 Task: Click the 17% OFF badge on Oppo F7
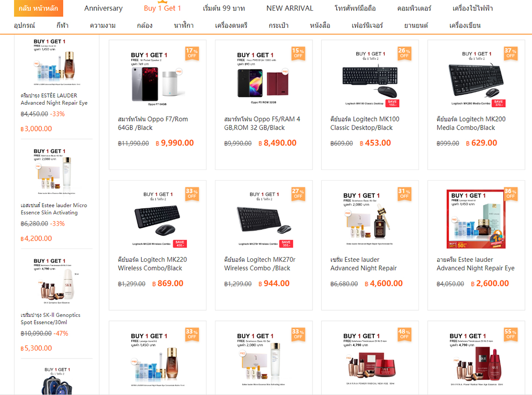click(192, 53)
